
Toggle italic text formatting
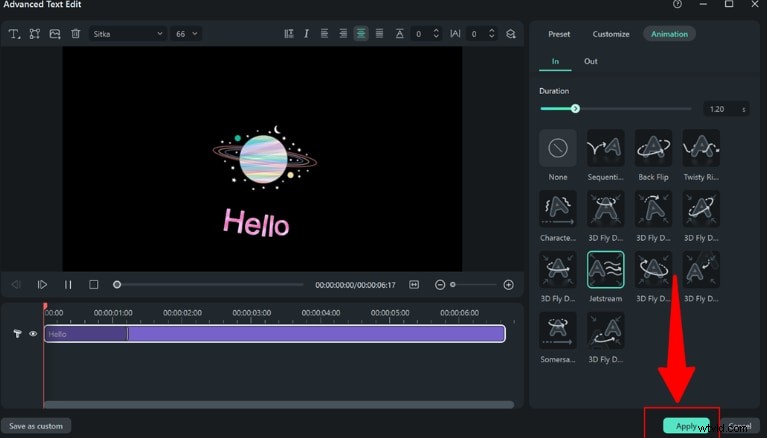pos(306,34)
